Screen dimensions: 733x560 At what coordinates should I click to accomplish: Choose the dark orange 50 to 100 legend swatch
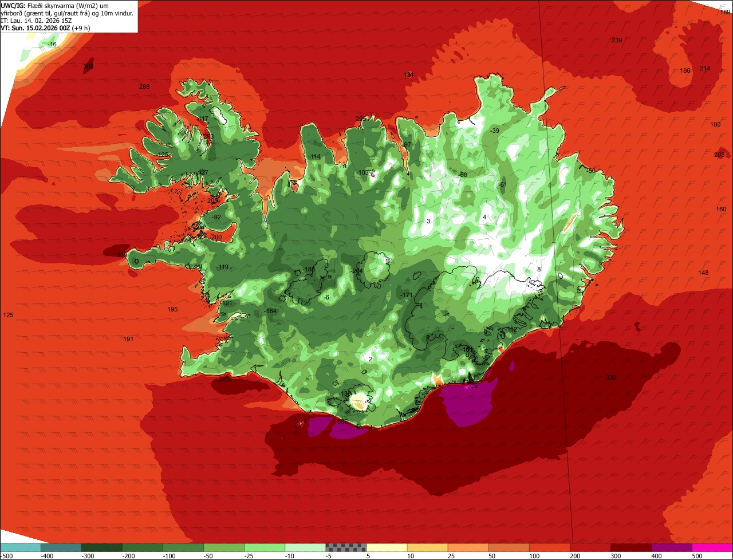pyautogui.click(x=509, y=547)
